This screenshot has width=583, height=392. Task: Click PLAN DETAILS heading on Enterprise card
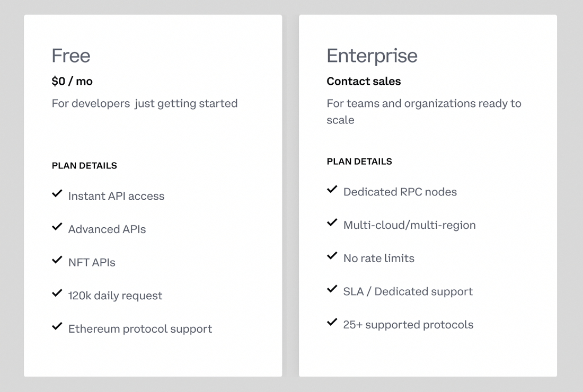pyautogui.click(x=359, y=161)
